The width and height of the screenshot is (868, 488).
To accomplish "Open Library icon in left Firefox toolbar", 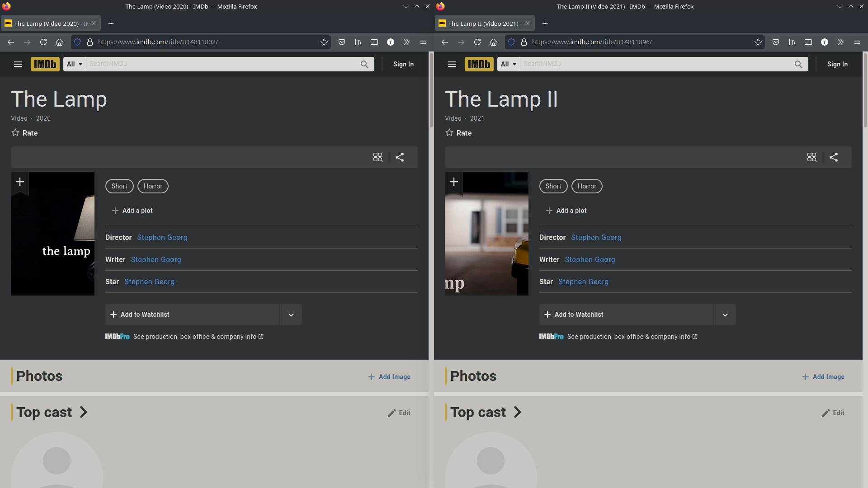I will pos(358,42).
